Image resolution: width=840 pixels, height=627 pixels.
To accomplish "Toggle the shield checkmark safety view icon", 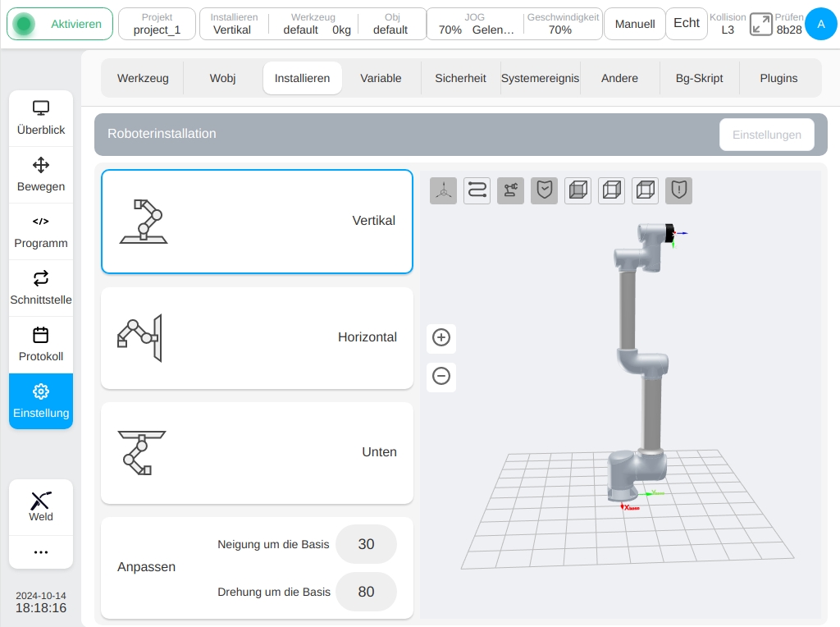I will tap(545, 190).
